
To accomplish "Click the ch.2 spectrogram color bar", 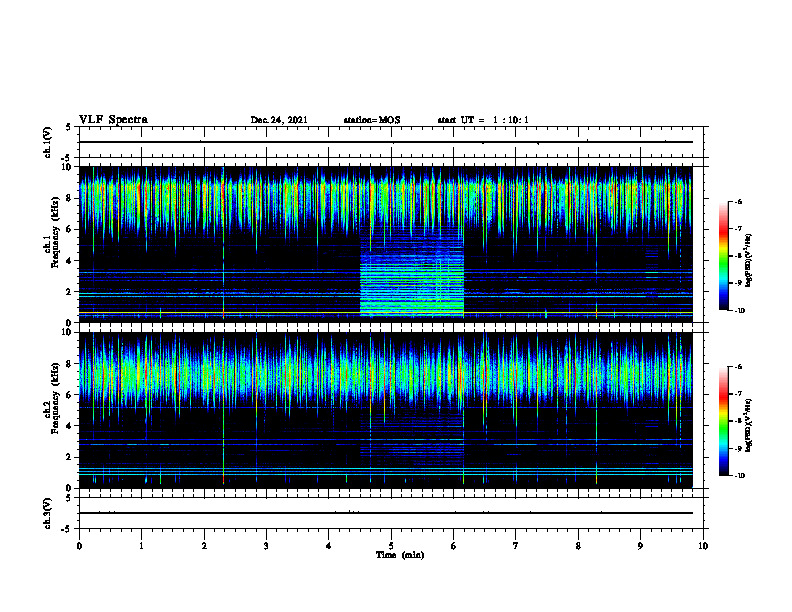I will point(723,421).
